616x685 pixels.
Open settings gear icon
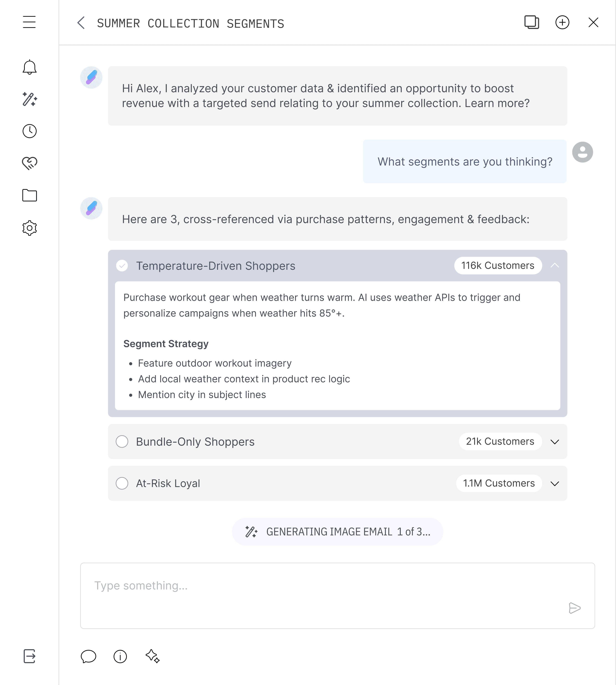(29, 228)
